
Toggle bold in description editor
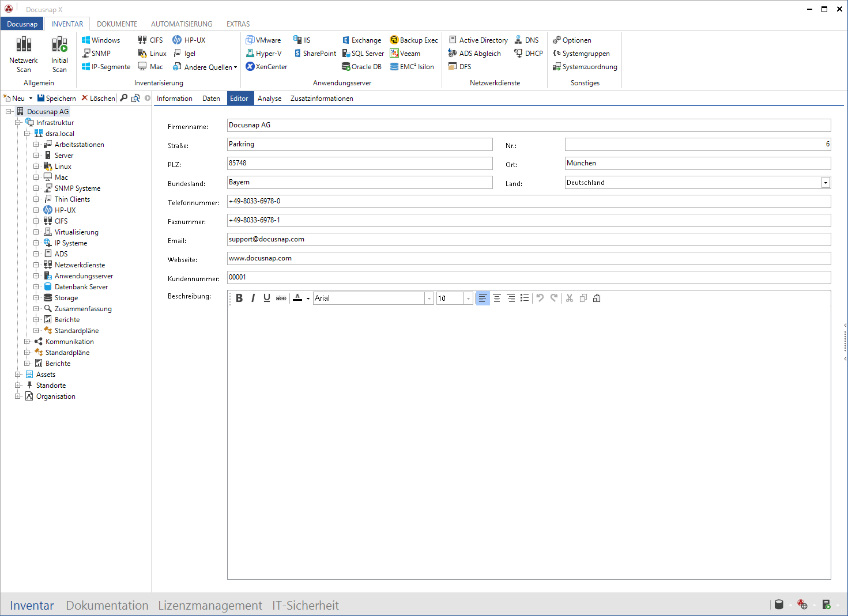[239, 298]
